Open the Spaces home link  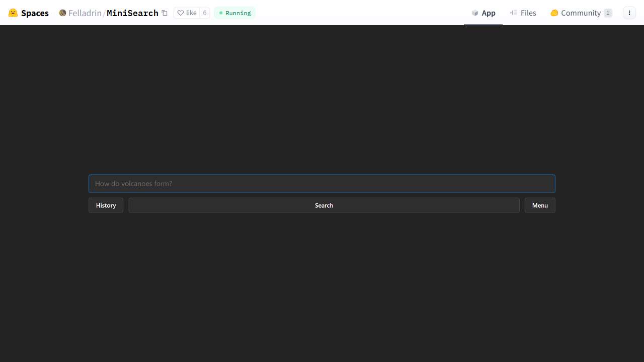point(35,13)
